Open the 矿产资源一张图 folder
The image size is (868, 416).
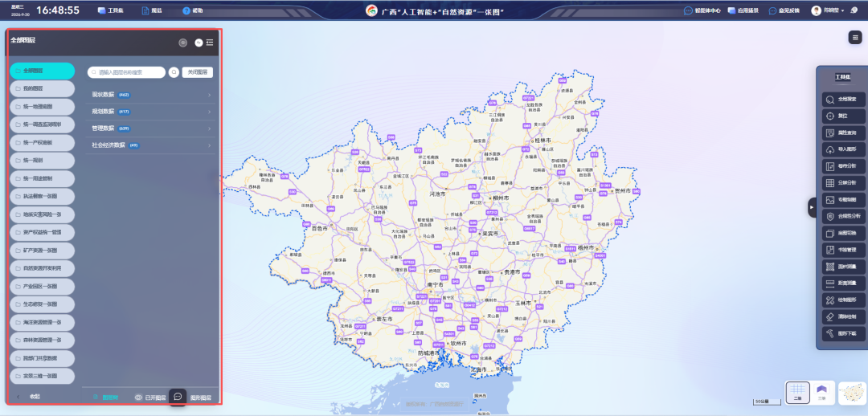point(42,251)
